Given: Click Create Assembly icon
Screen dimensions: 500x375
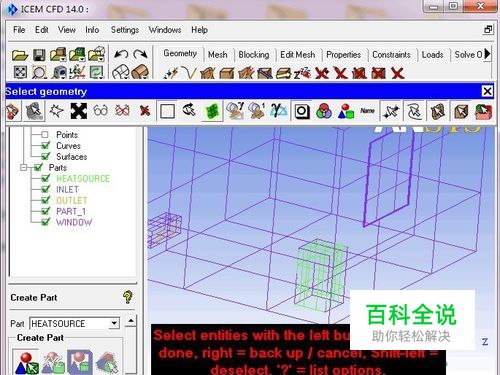Looking at the screenshot, I should (x=53, y=363).
